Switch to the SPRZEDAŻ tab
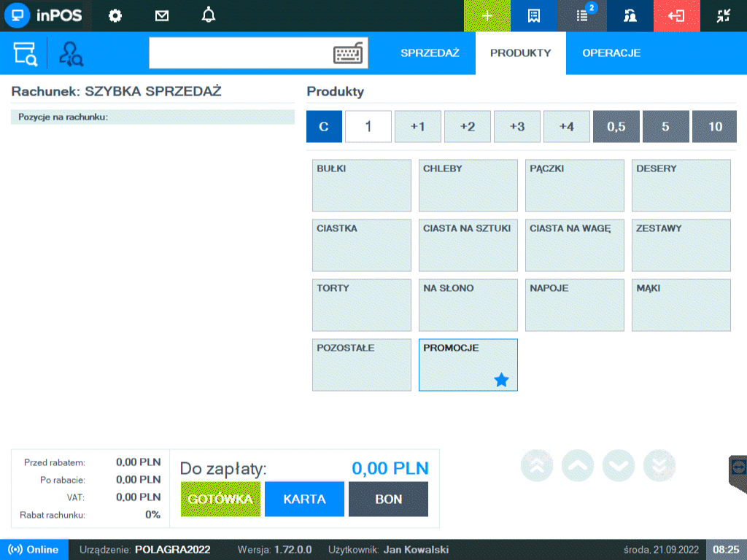 pyautogui.click(x=430, y=53)
